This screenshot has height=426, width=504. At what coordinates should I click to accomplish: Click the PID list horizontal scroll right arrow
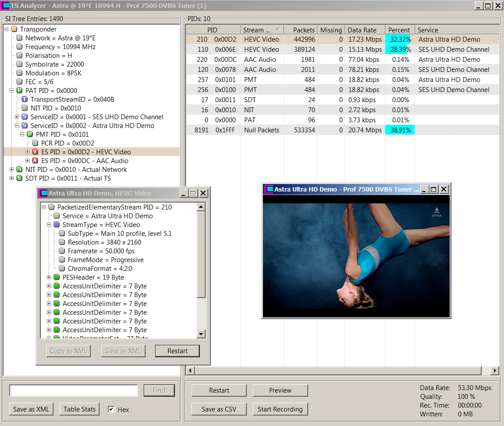[x=495, y=371]
